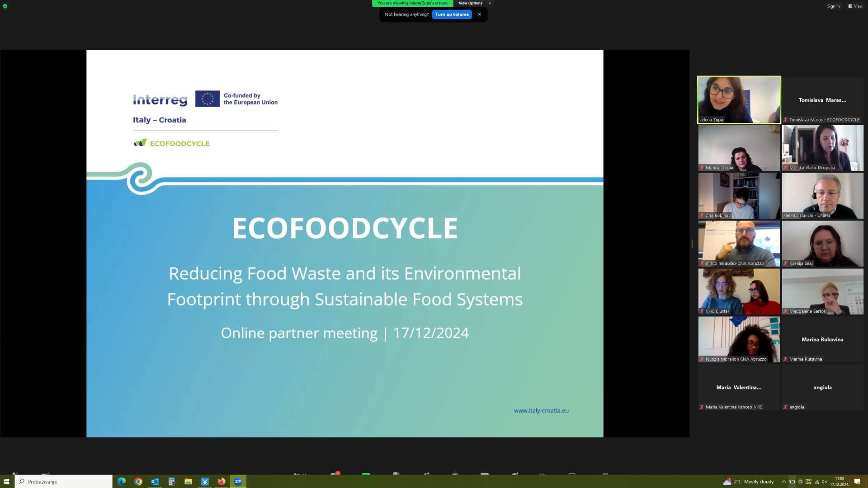The height and width of the screenshot is (488, 868).
Task: Select Monika Cegur's video tile
Action: [739, 148]
